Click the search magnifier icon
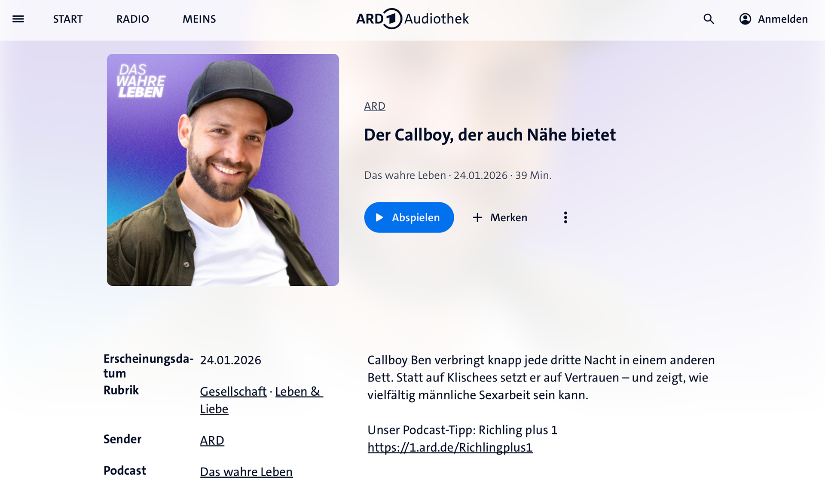 (x=709, y=19)
